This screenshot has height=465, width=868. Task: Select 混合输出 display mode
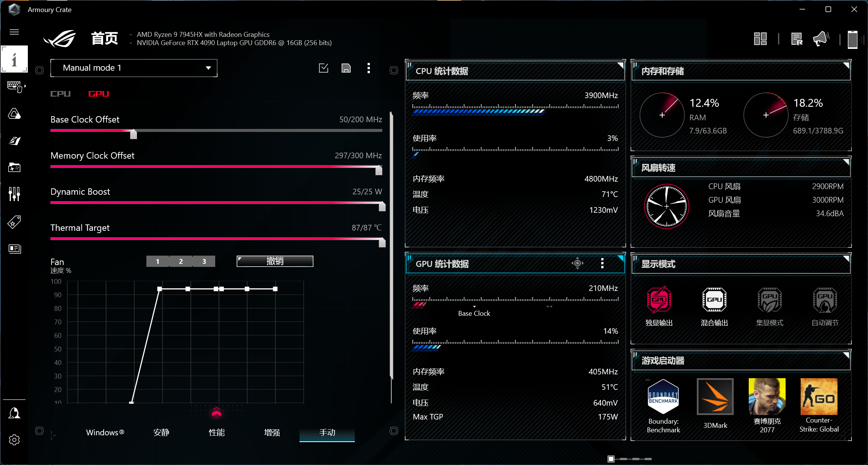click(714, 307)
